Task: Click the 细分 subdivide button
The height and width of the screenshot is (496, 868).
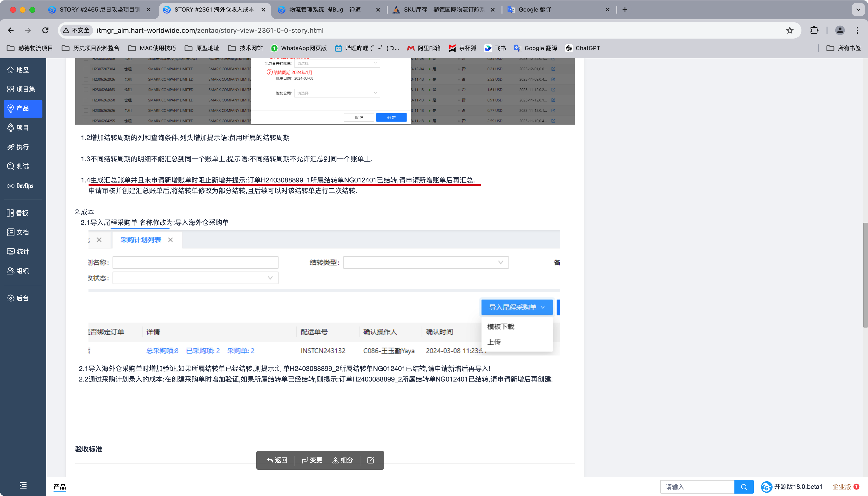Action: coord(343,460)
